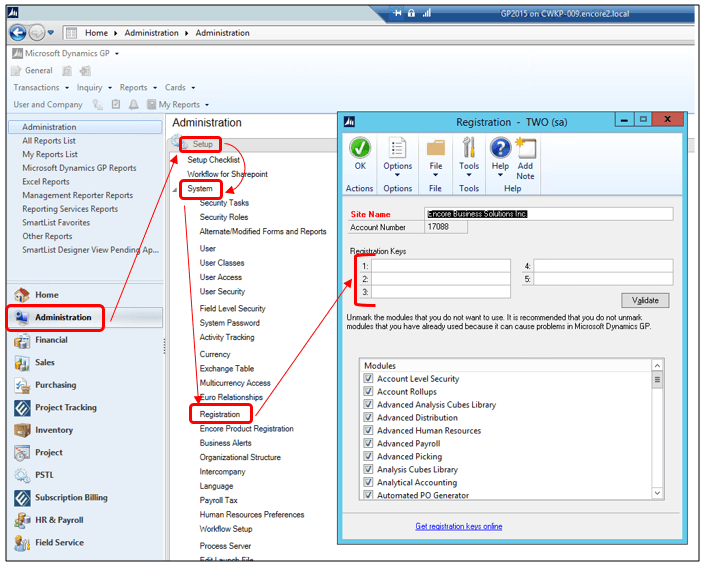Open the Security Roles link
This screenshot has height=566, width=705.
(x=224, y=217)
